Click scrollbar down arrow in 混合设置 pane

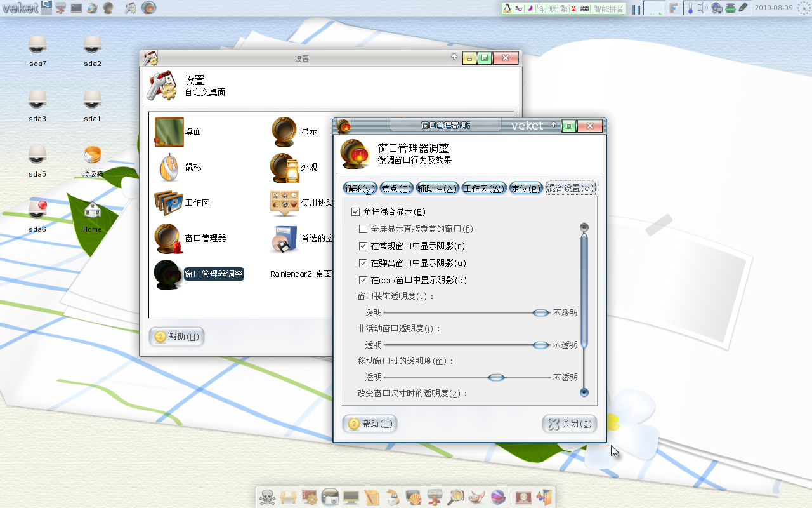584,392
